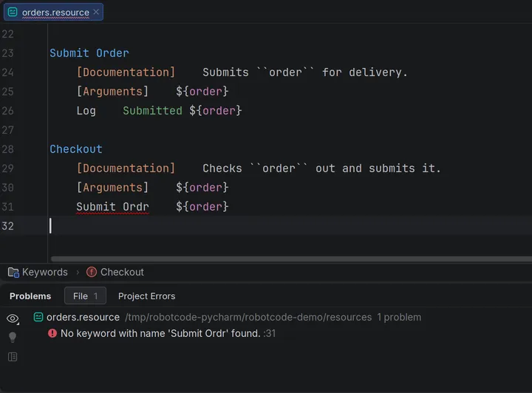Toggle the eye view options icon
Image resolution: width=532 pixels, height=393 pixels.
(13, 318)
